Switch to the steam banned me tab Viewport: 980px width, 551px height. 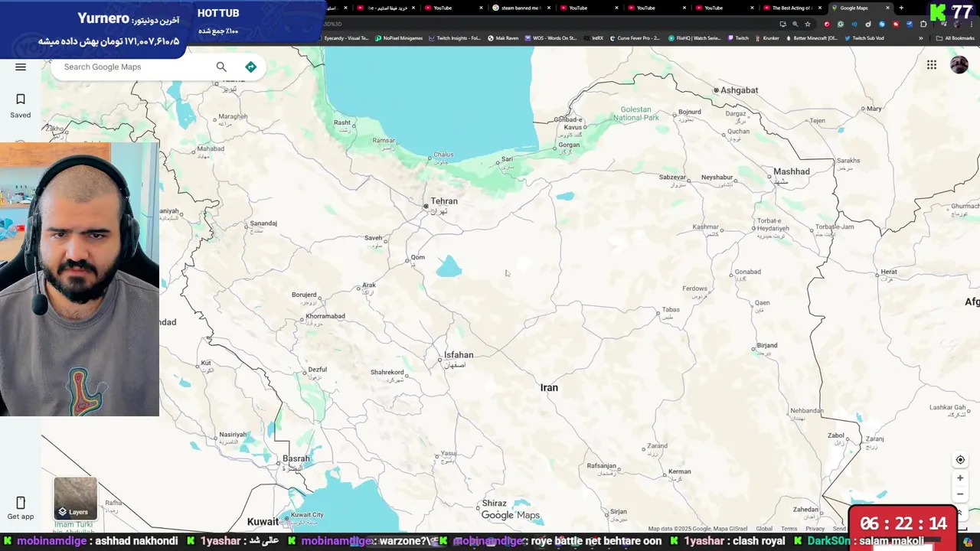(x=521, y=8)
